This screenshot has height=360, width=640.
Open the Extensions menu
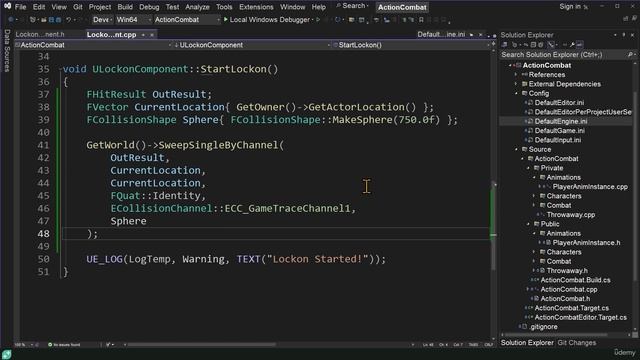(x=256, y=7)
